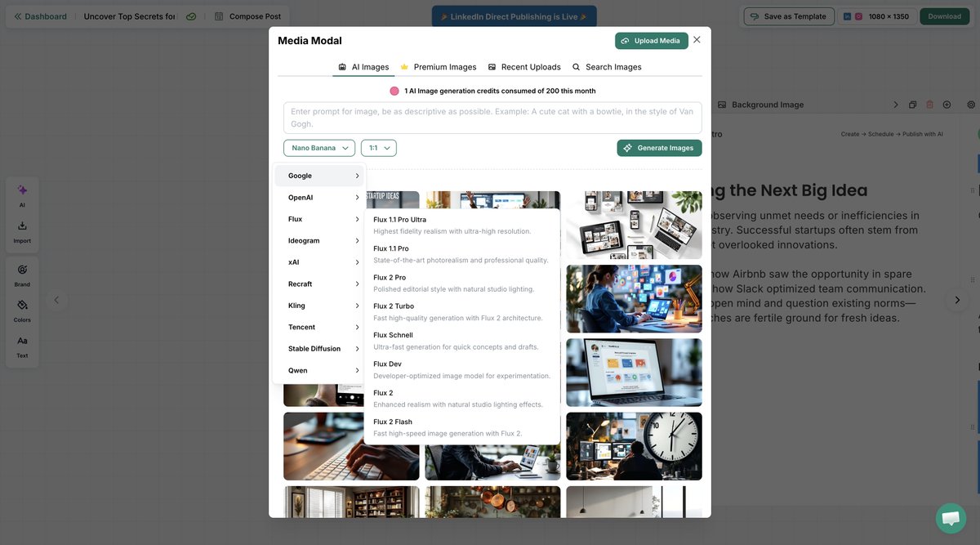Switch to the AI Images tab
The height and width of the screenshot is (545, 980).
click(x=363, y=67)
